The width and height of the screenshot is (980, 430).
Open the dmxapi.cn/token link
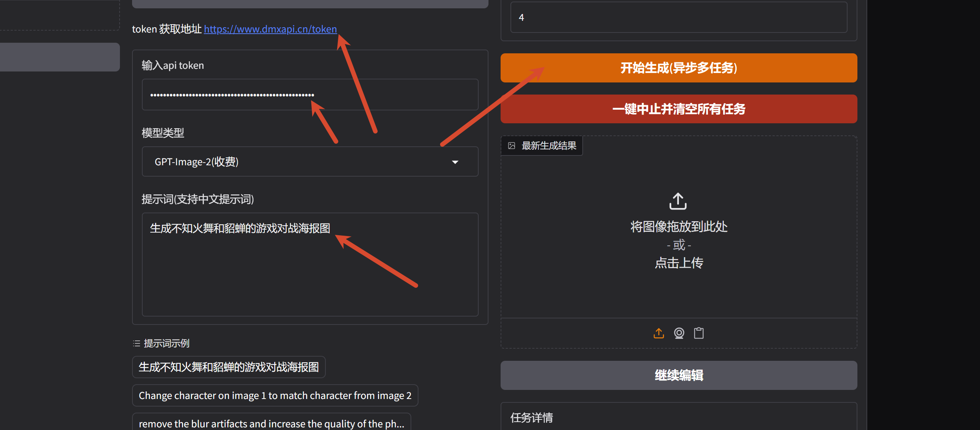tap(270, 29)
